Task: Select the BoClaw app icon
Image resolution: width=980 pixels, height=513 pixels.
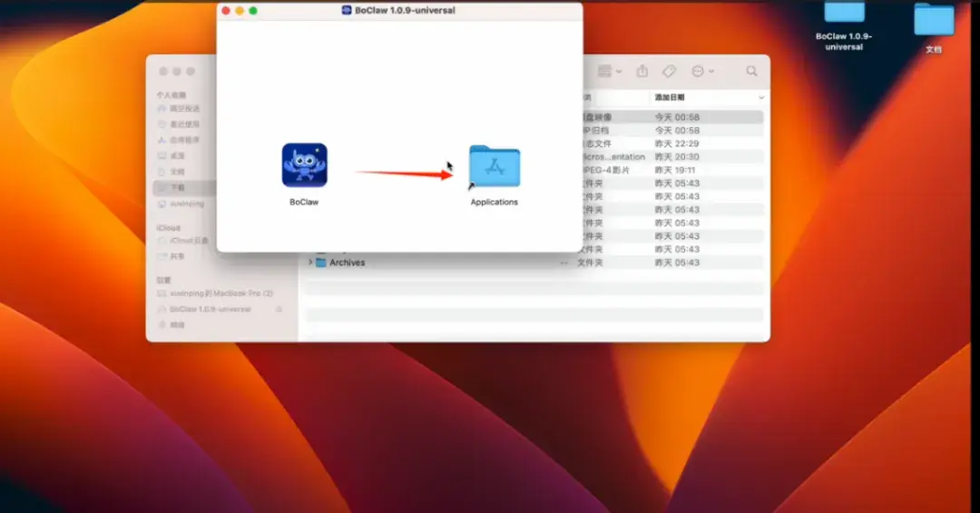Action: point(304,165)
